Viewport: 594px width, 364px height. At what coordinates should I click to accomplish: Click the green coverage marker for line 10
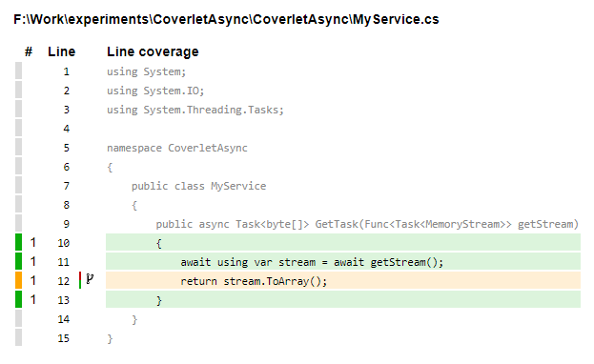point(18,242)
